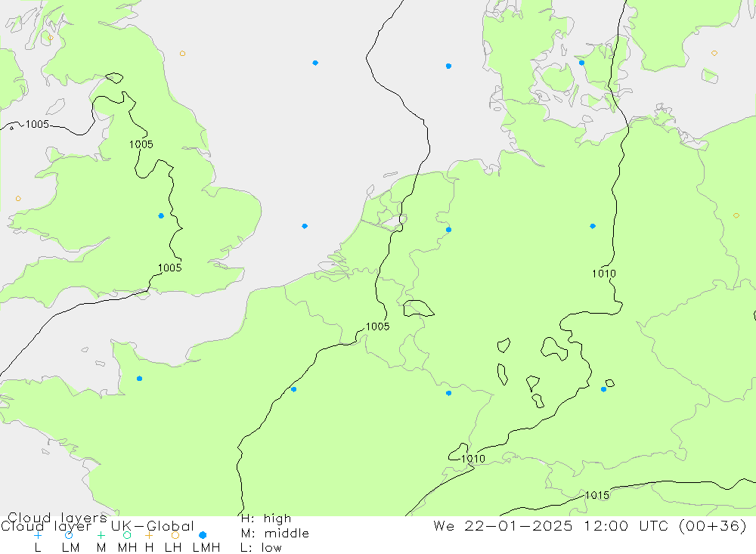Click the orange open-circle LH legend symbol
The width and height of the screenshot is (756, 554).
(175, 535)
